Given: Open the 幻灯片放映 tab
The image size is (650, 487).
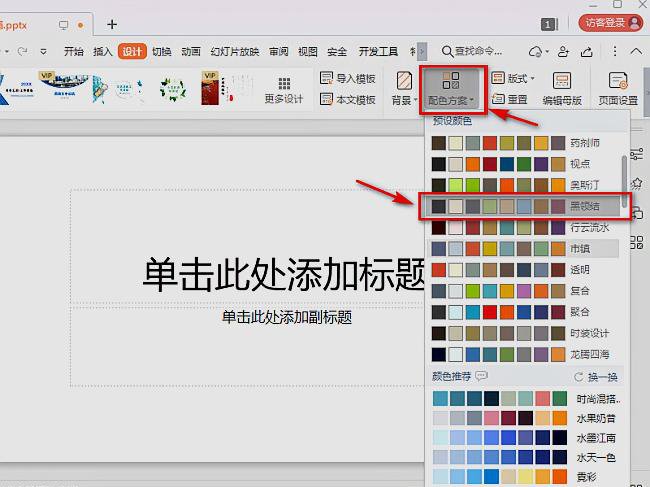Looking at the screenshot, I should 235,51.
